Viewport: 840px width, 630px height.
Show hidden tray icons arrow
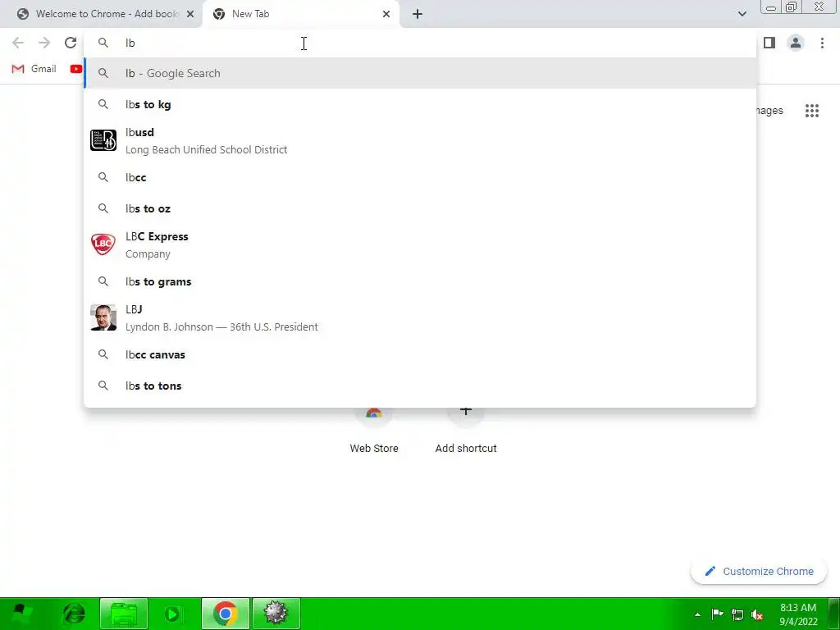point(697,614)
